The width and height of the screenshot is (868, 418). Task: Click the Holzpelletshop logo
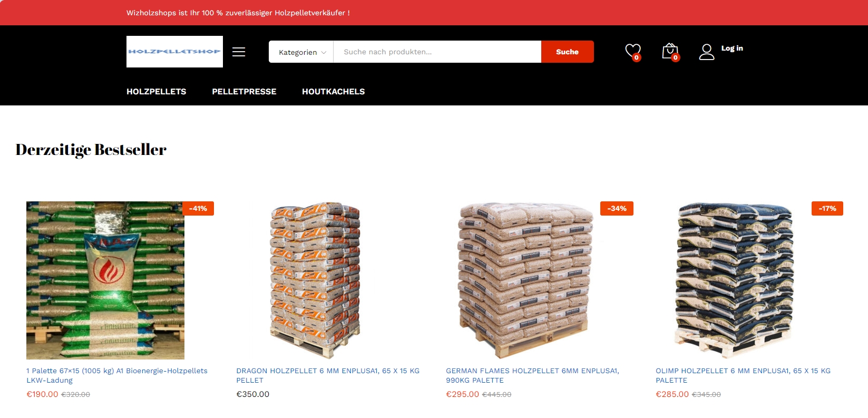pyautogui.click(x=174, y=52)
